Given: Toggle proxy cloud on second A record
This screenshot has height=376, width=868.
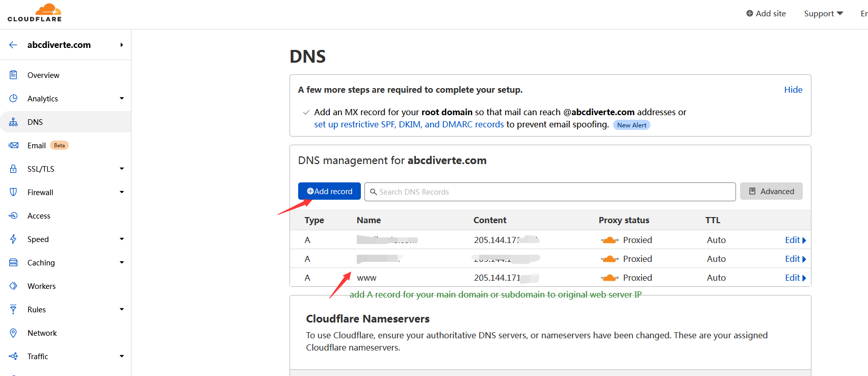Looking at the screenshot, I should point(610,259).
